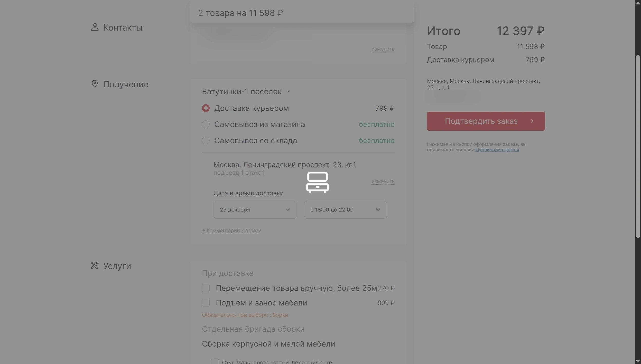Screen dimensions: 641x364
Task: Click the Товар 11 598 ₽ summary row
Action: click(486, 46)
